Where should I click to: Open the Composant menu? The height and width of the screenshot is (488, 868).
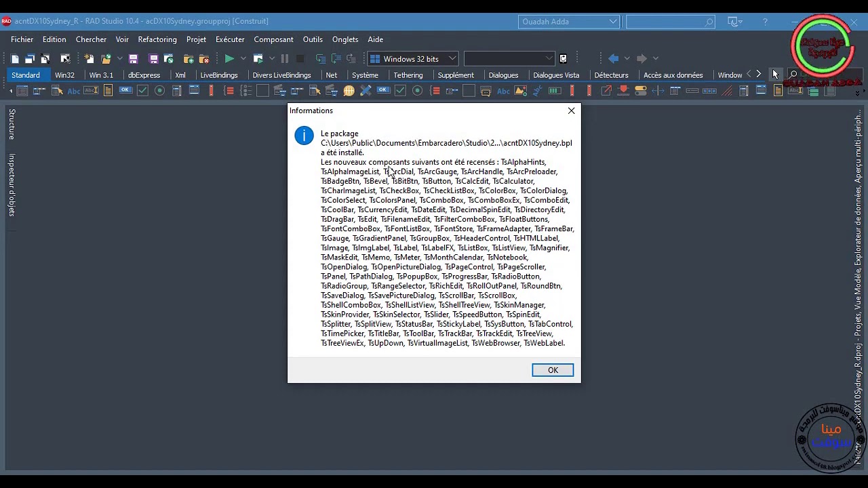click(x=273, y=39)
